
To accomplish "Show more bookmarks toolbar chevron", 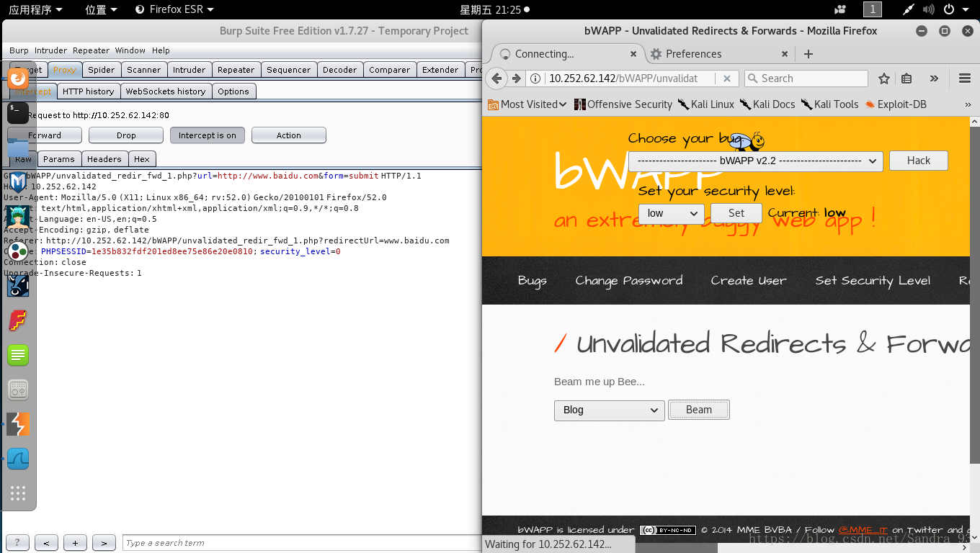I will tap(968, 104).
